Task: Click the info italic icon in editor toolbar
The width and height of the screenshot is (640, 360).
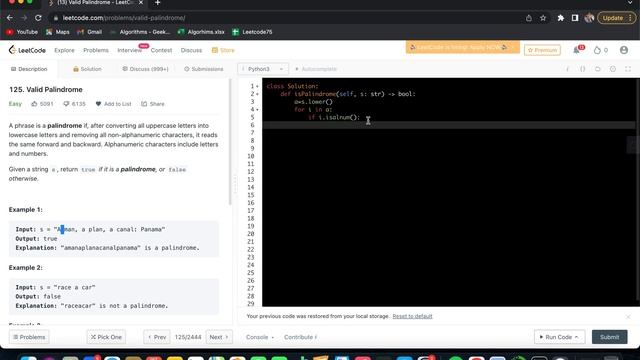Action: pos(567,69)
